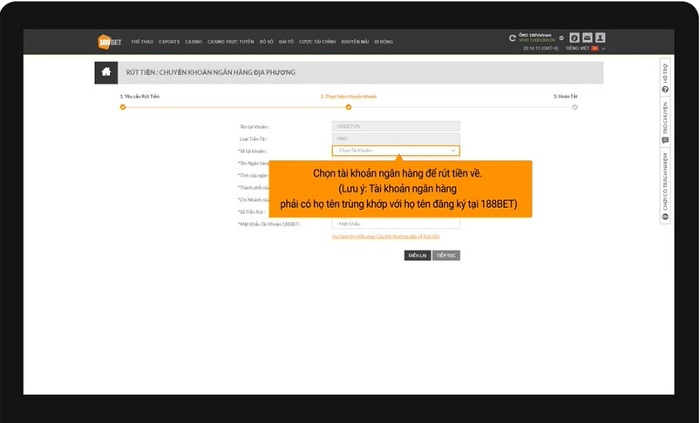Go to the CASINO TRỰC TUYẾN menu
700x423 pixels.
click(231, 42)
